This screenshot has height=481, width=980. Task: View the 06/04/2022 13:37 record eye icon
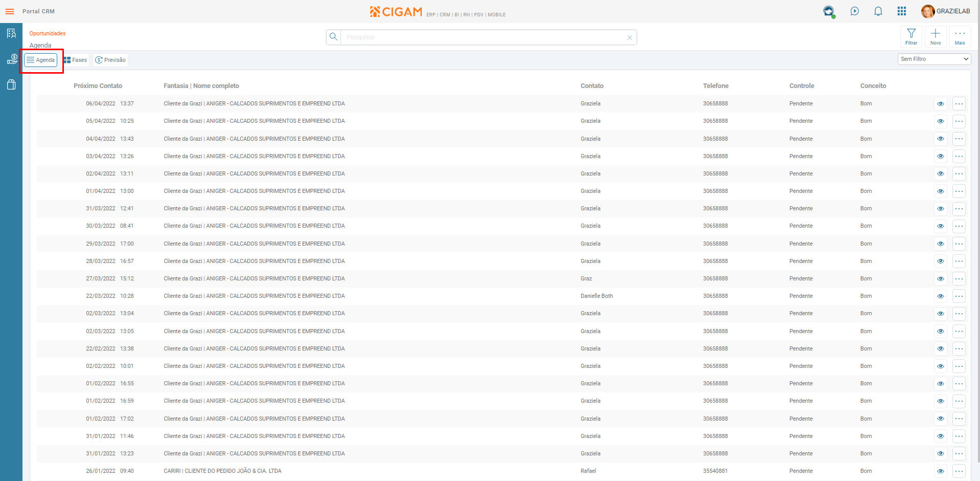tap(941, 104)
